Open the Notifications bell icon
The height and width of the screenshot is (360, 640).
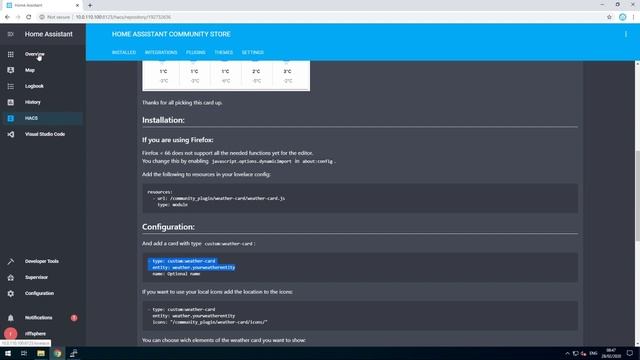(11, 318)
